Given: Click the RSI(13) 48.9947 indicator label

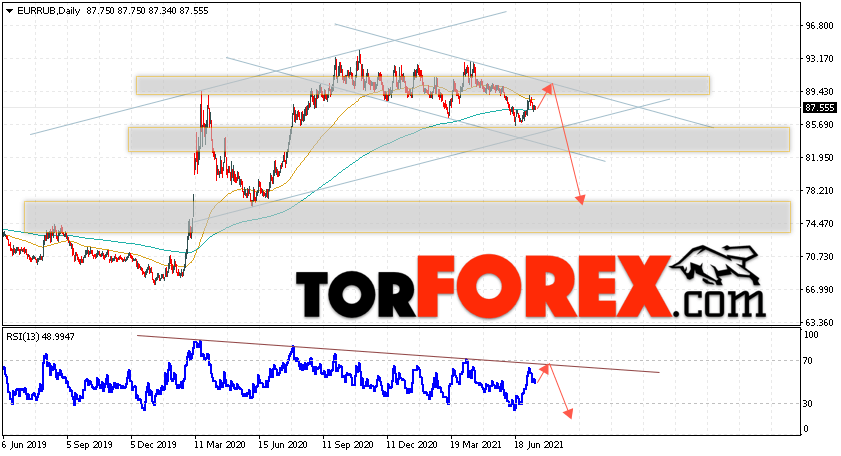Looking at the screenshot, I should (40, 337).
